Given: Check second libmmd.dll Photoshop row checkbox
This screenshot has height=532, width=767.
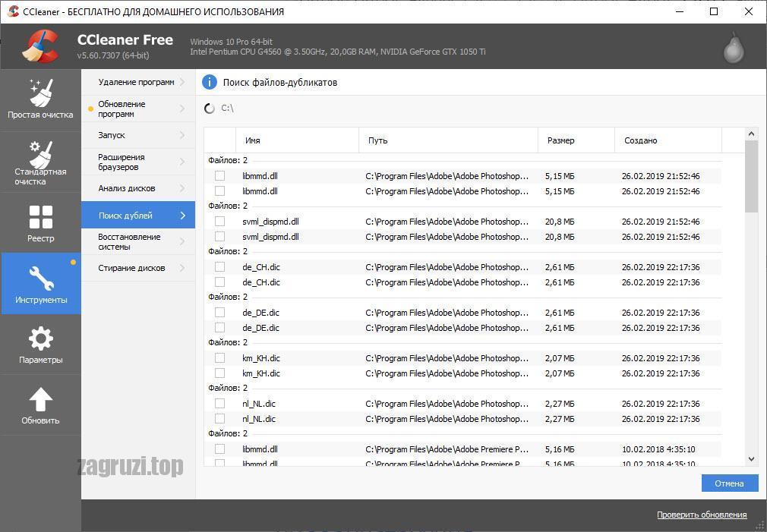Looking at the screenshot, I should tap(219, 191).
